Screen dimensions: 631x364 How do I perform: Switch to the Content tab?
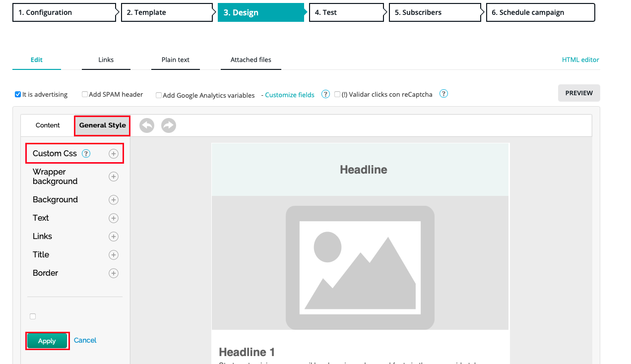(x=48, y=125)
